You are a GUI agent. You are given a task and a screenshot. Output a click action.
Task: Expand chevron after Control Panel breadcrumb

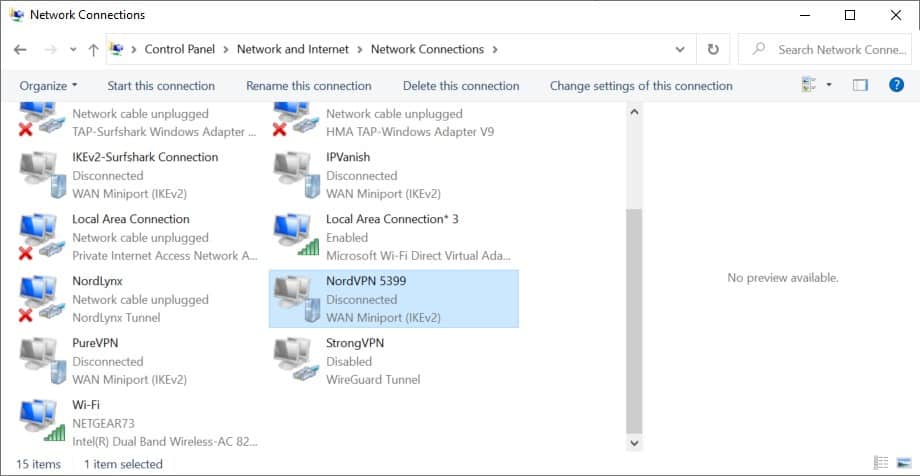[226, 50]
